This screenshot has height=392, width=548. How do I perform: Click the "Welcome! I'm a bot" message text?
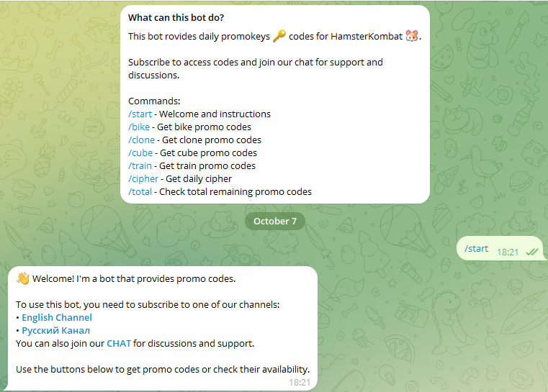(x=134, y=278)
